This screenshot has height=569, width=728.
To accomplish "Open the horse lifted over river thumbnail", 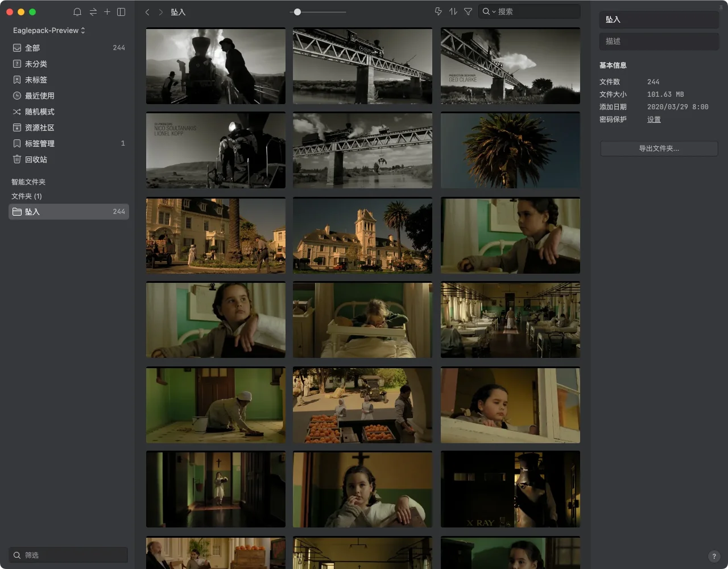I will pyautogui.click(x=362, y=150).
